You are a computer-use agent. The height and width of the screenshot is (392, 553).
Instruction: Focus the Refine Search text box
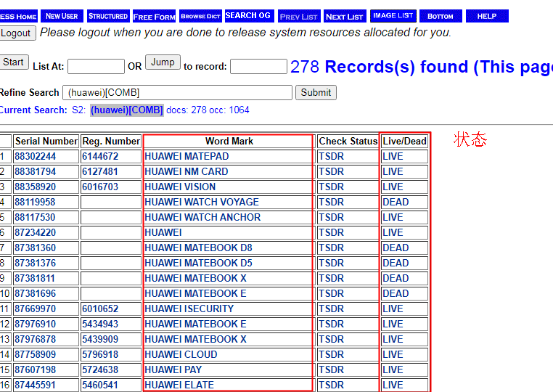177,92
